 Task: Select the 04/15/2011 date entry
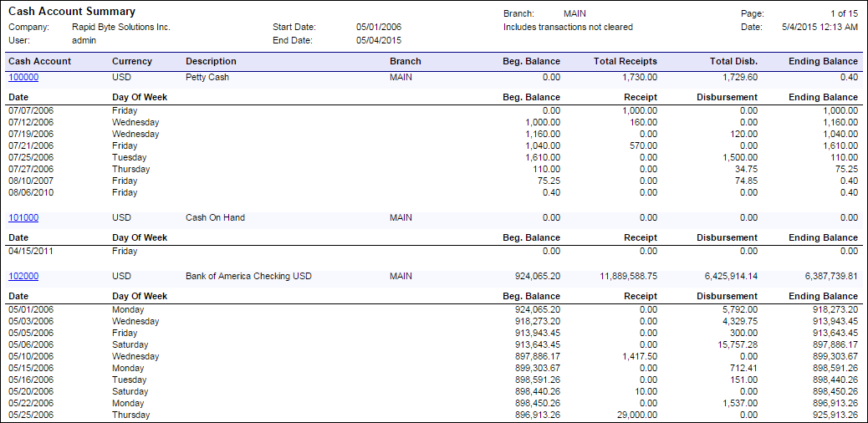pos(30,251)
